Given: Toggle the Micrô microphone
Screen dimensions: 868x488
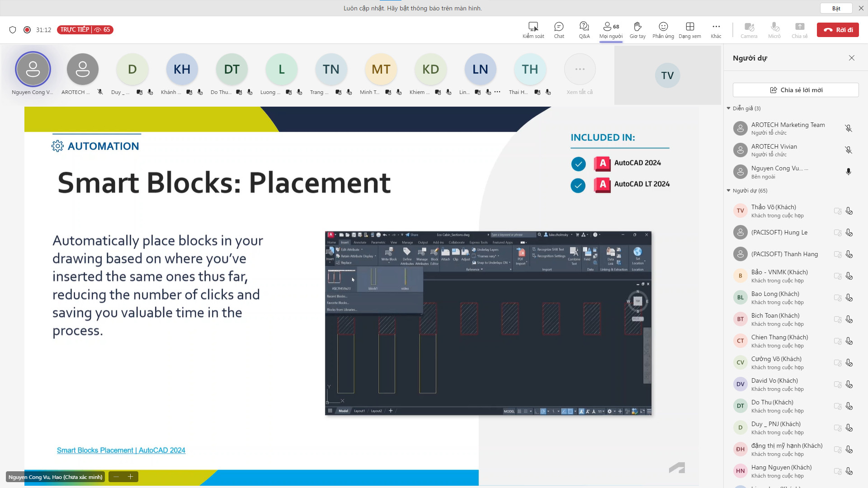Looking at the screenshot, I should (x=774, y=30).
